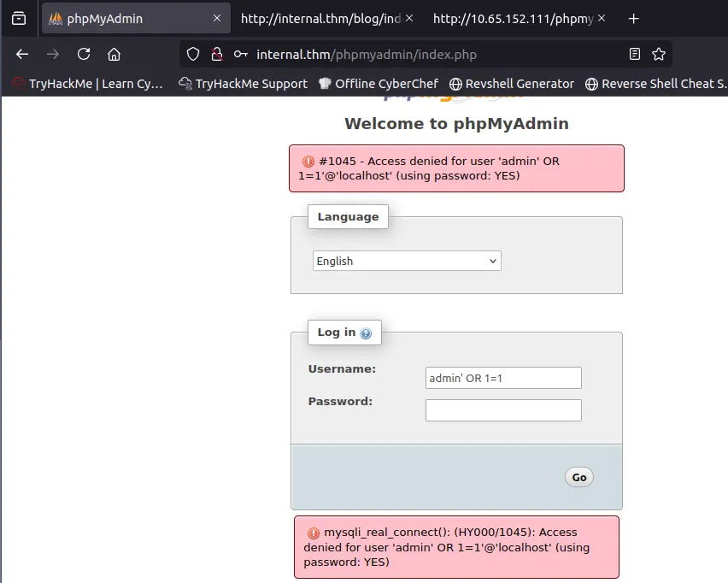Reload the current phpMyAdmin page
This screenshot has height=583, width=728.
pos(84,54)
